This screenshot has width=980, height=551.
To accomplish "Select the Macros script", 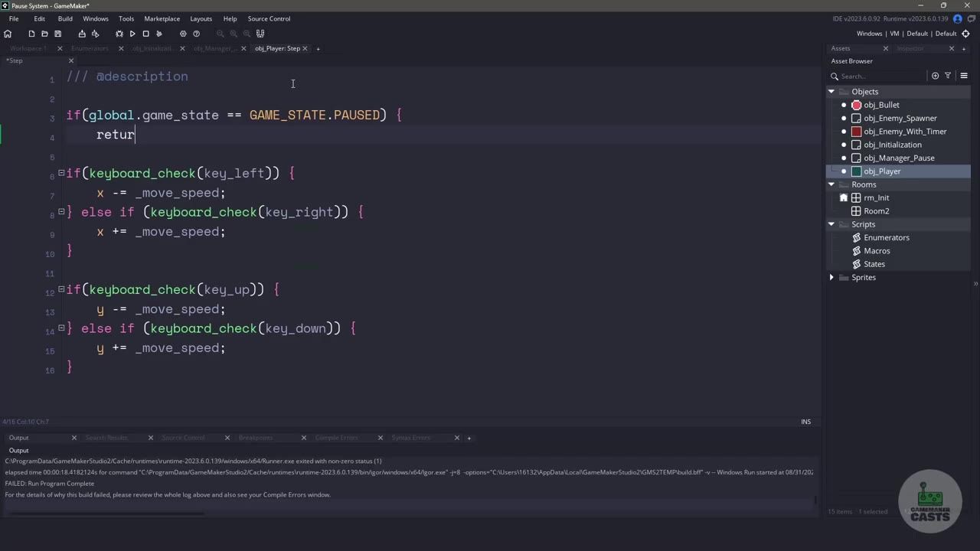I will click(x=877, y=251).
